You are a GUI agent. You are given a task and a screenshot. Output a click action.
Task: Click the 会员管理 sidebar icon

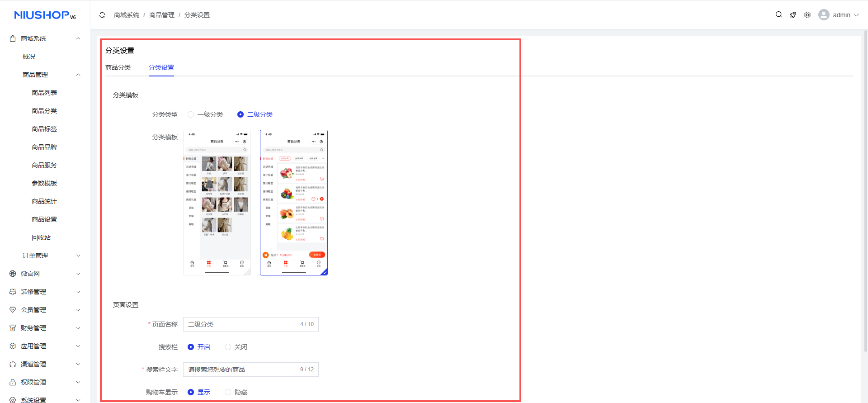click(x=13, y=310)
